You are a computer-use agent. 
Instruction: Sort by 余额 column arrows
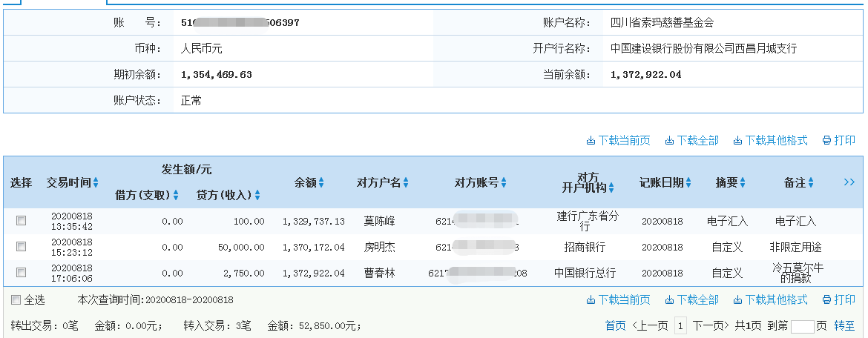[x=321, y=182]
